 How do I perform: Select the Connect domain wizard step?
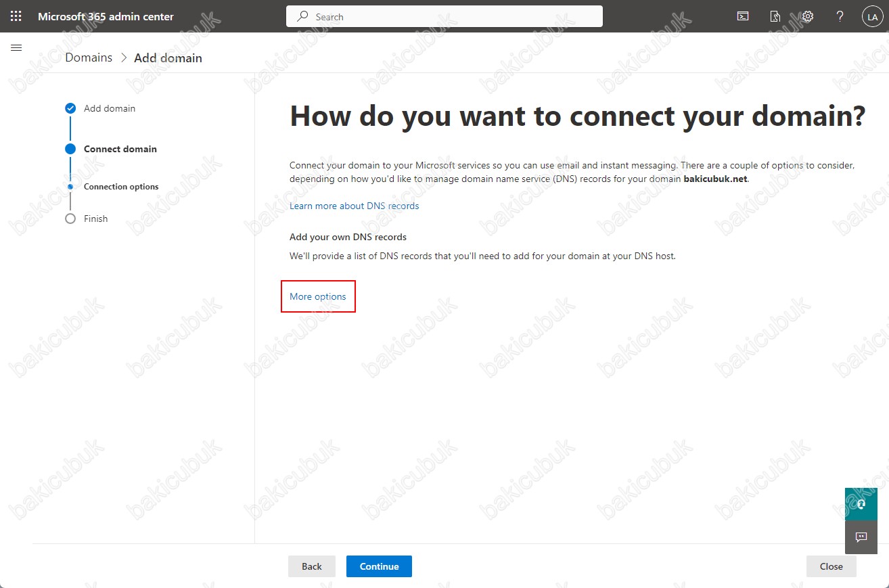111,149
